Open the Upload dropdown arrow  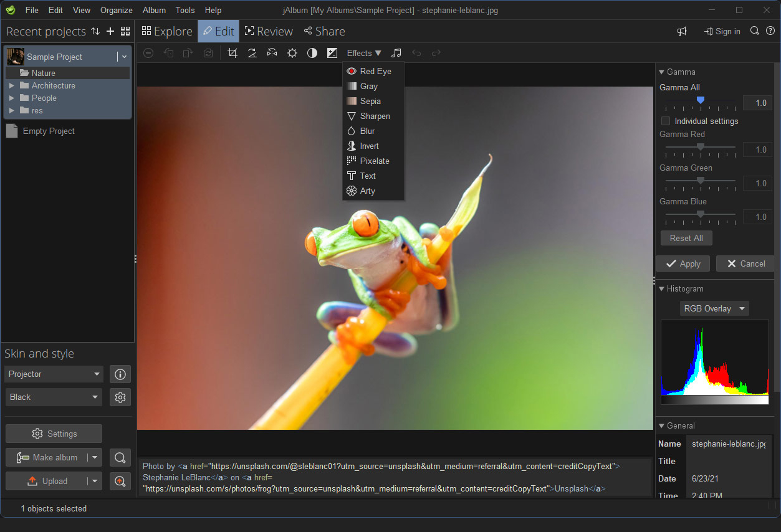point(94,481)
